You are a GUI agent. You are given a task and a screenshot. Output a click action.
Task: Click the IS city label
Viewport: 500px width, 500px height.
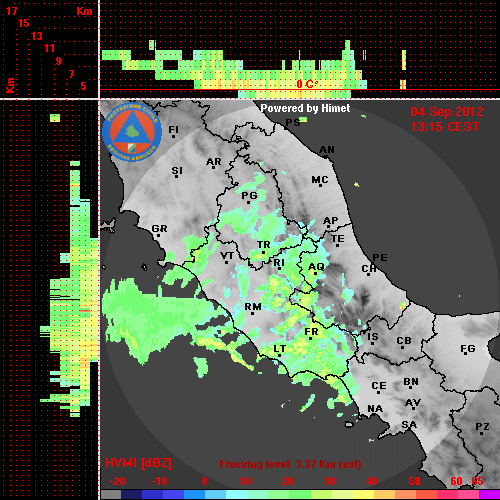[x=373, y=337]
